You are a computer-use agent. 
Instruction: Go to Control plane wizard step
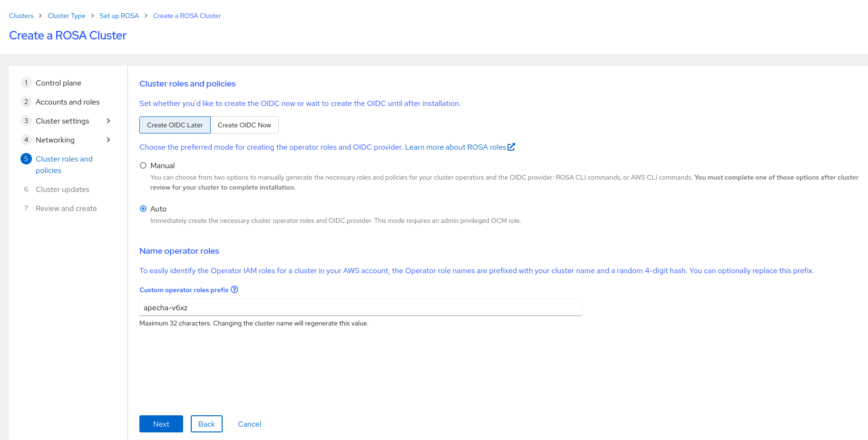click(x=59, y=83)
